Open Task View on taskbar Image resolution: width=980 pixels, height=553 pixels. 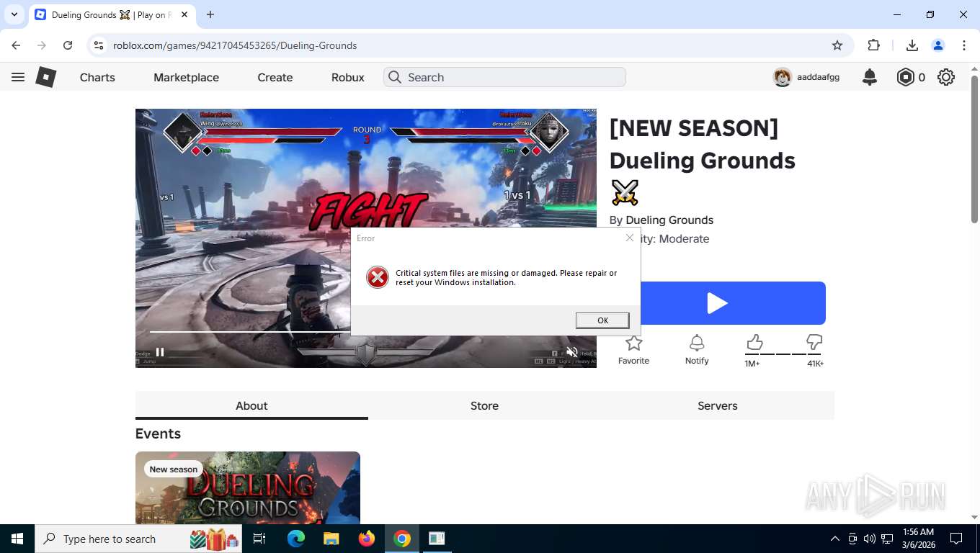tap(259, 539)
